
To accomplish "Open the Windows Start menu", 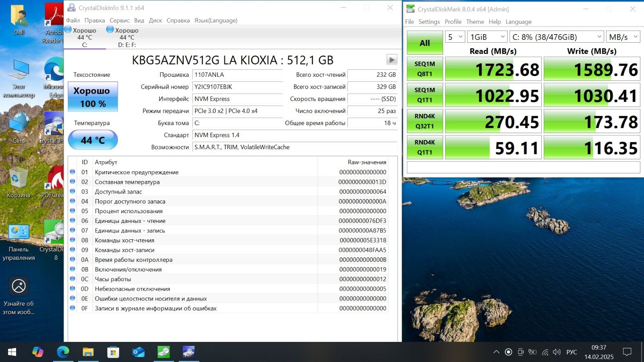I will 12,352.
